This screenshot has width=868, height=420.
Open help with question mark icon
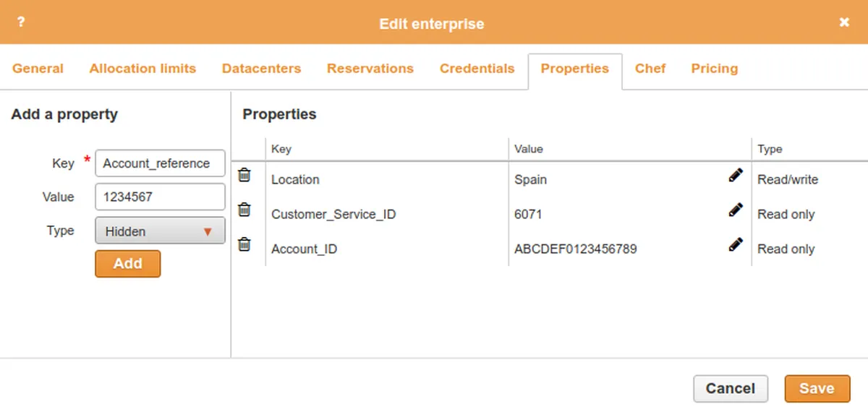[21, 22]
